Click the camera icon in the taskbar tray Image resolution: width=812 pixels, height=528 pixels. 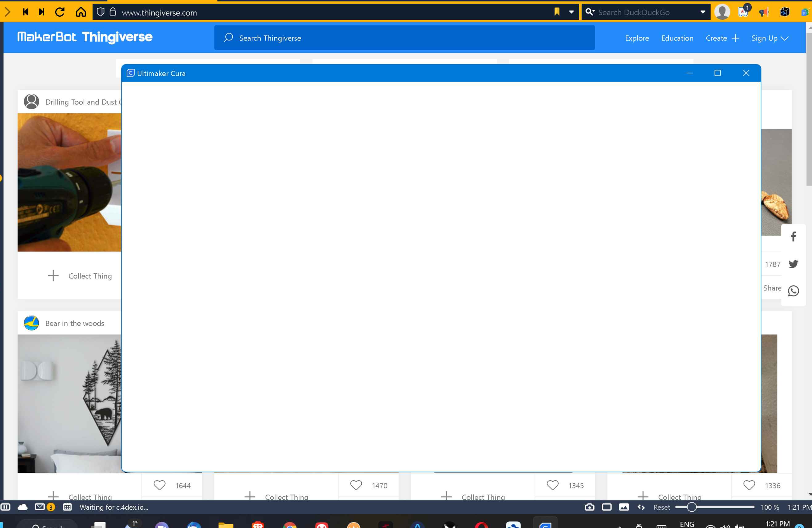589,507
